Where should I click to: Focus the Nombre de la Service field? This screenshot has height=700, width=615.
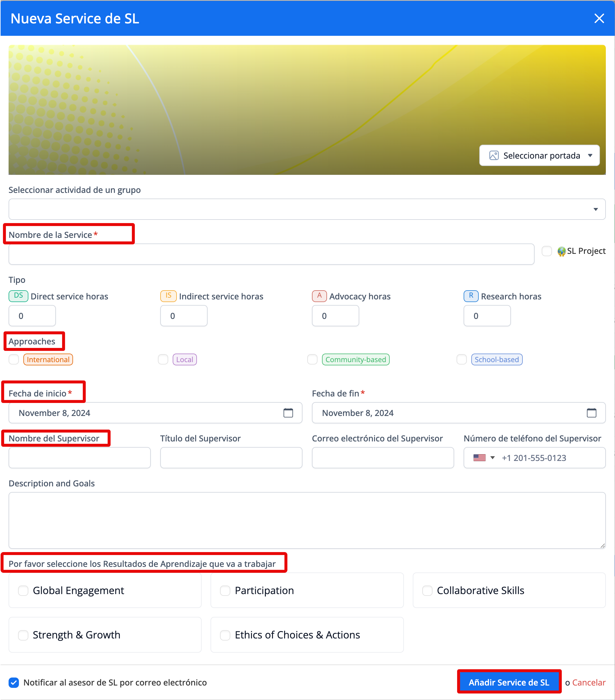[x=271, y=254]
